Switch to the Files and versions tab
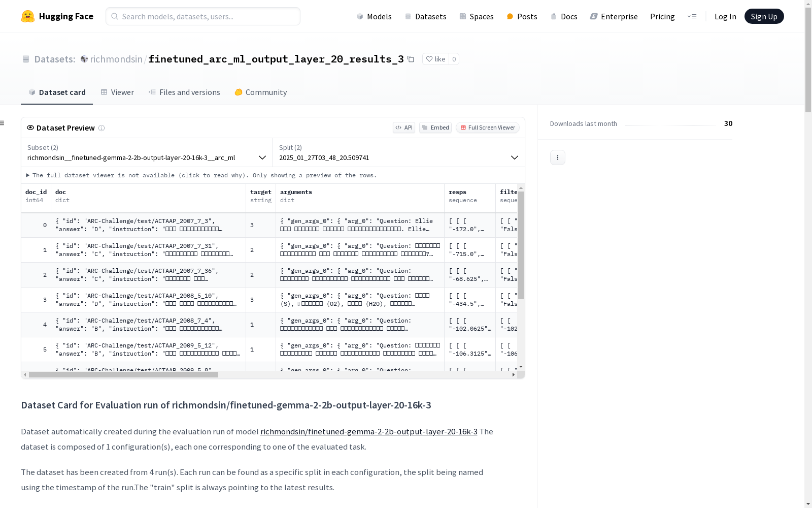 pyautogui.click(x=184, y=92)
